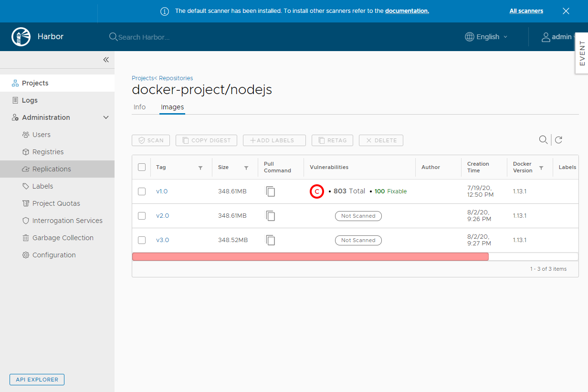Click the globe language icon

pyautogui.click(x=470, y=37)
